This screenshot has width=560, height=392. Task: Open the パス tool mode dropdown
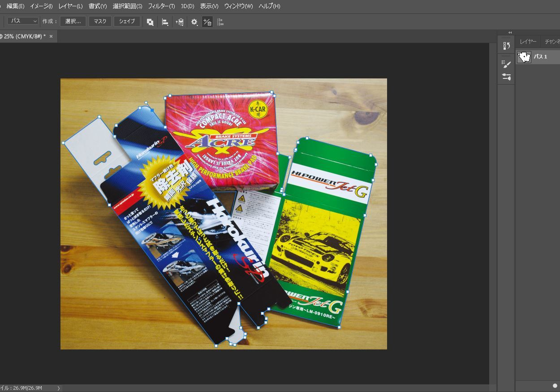23,21
